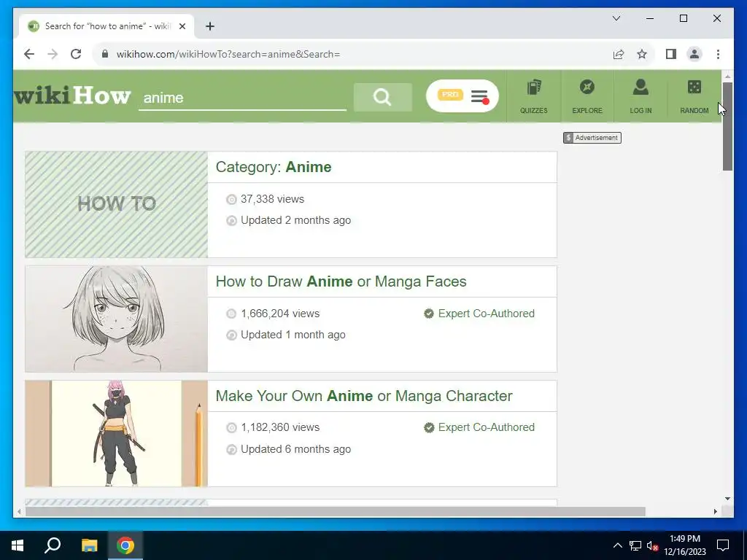The width and height of the screenshot is (747, 560).
Task: Click Updated 2 months ago text
Action: (x=295, y=220)
